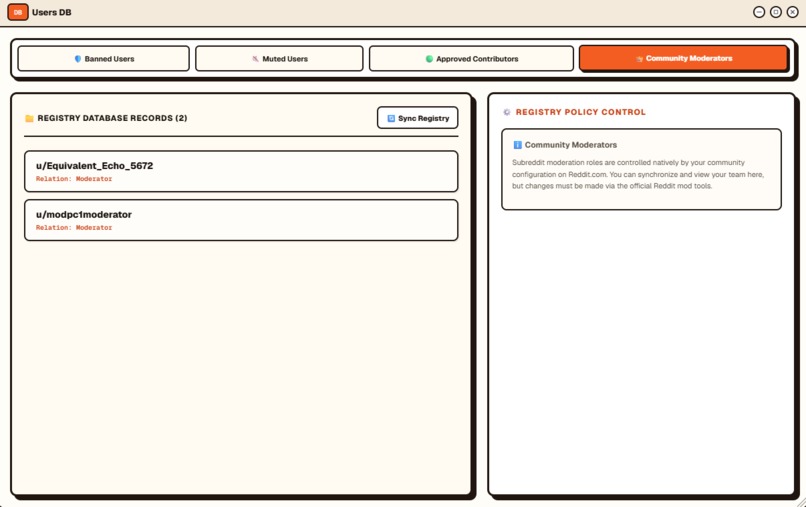Click the window resize grip corner
Screen dimensions: 806x507
click(801, 502)
